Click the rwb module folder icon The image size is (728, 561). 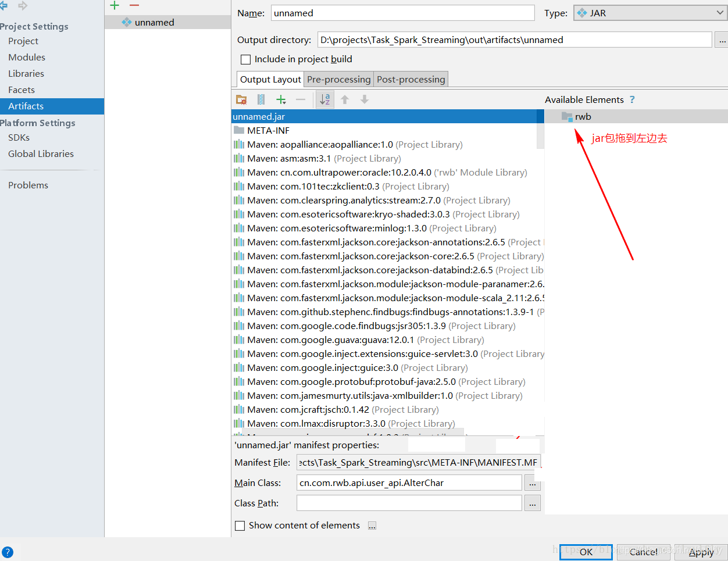pos(568,116)
